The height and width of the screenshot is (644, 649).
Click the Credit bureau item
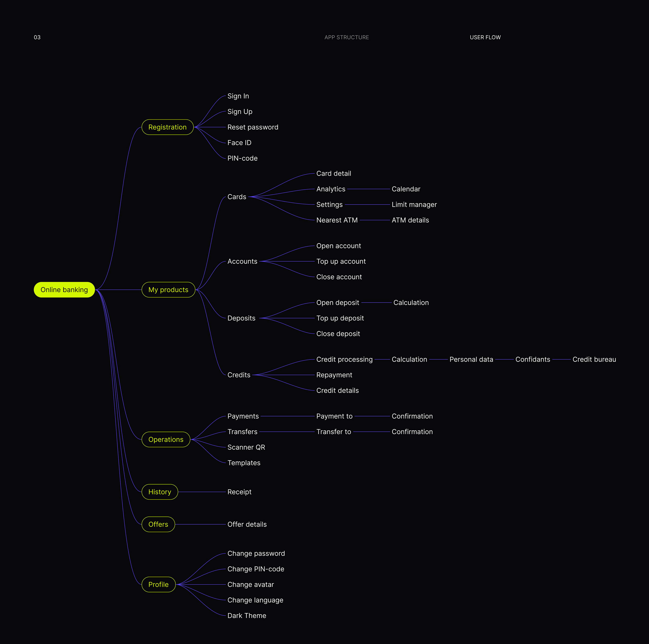(594, 360)
